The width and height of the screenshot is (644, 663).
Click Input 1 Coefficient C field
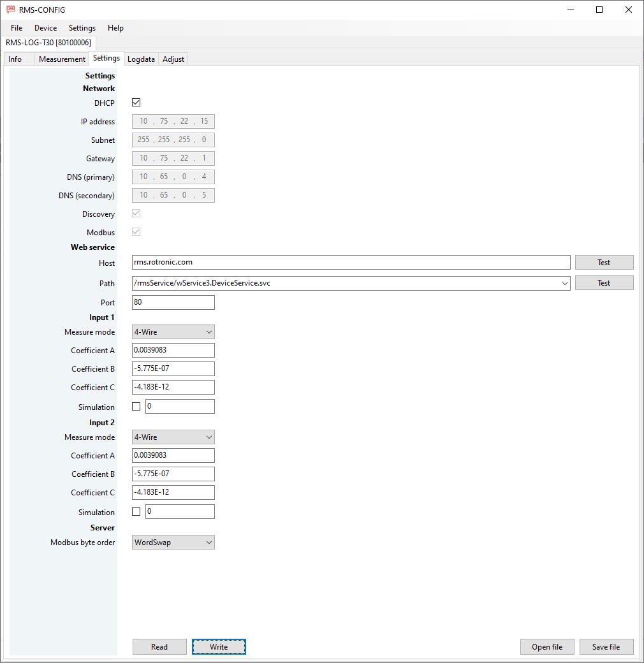[x=173, y=387]
